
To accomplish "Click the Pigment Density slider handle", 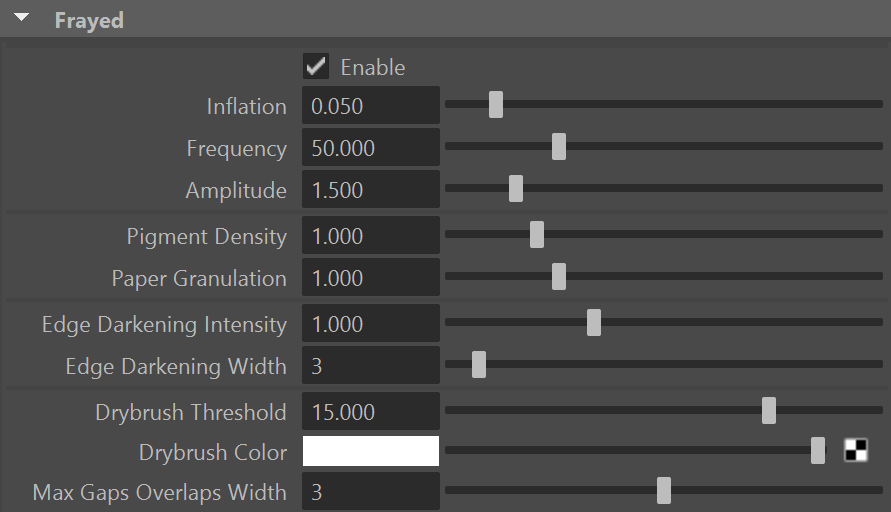I will (537, 235).
